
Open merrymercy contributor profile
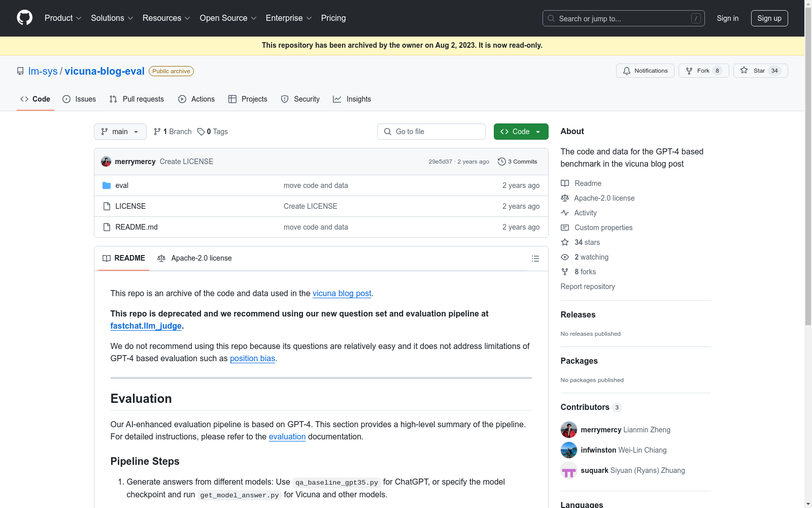[601, 430]
